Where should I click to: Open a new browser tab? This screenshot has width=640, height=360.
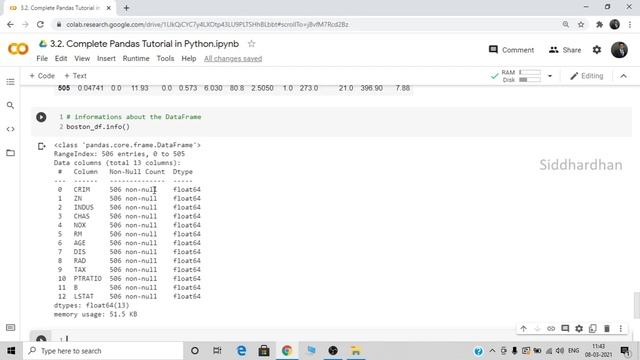click(126, 8)
